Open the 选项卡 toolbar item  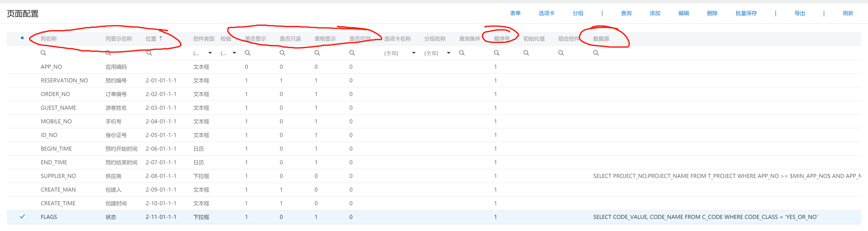tap(546, 13)
